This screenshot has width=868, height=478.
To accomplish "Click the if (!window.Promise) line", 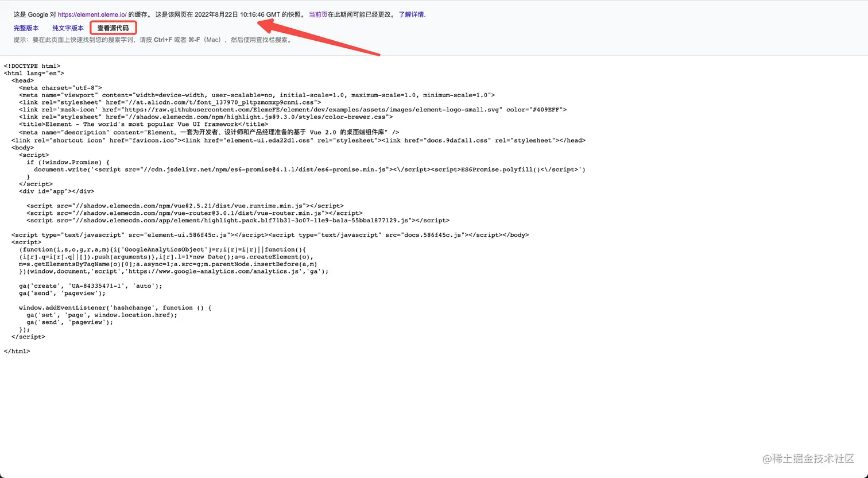I will pos(68,162).
